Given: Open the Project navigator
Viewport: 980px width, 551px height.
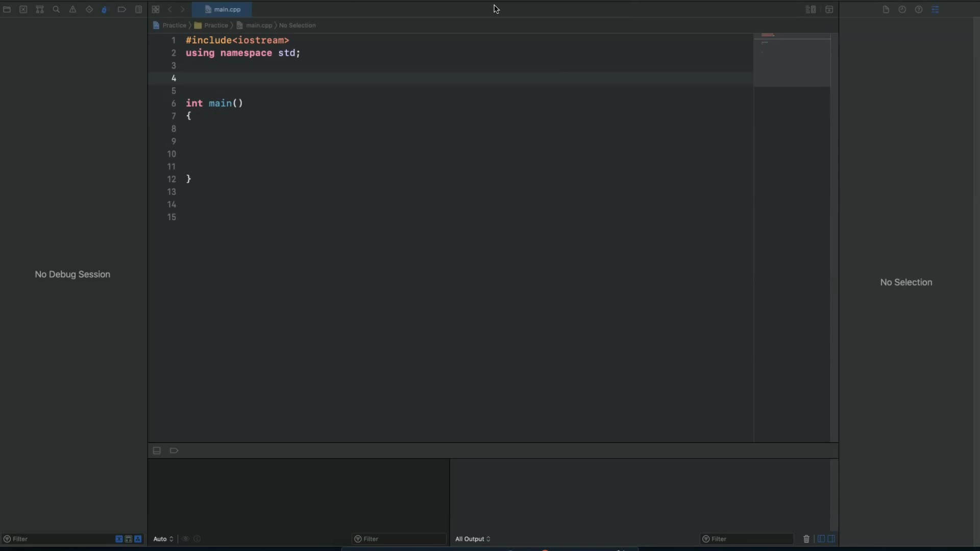Looking at the screenshot, I should coord(7,9).
